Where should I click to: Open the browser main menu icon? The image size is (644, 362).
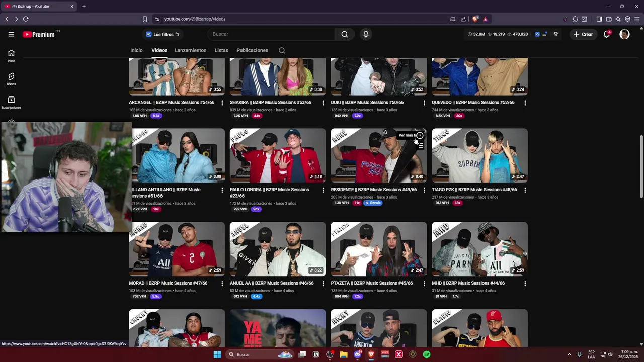637,19
